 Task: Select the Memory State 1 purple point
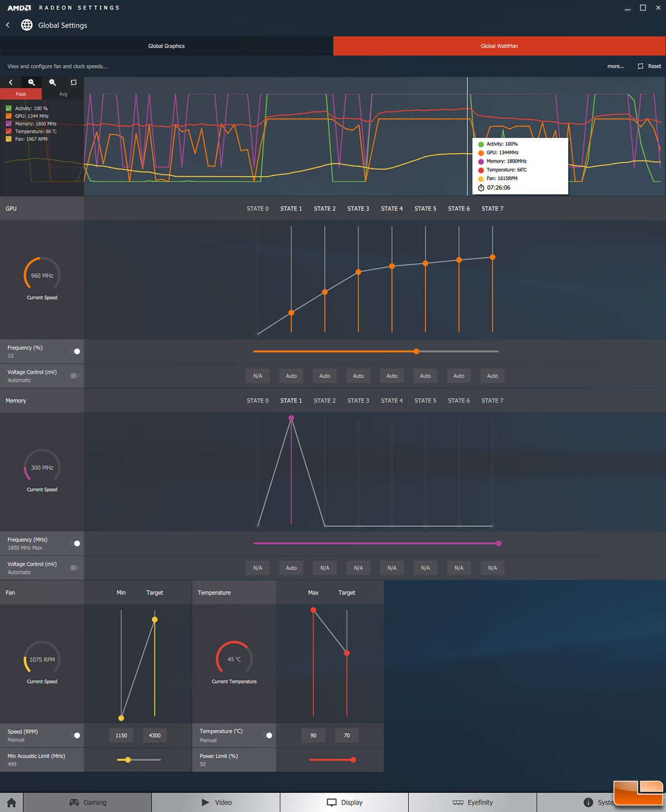(291, 418)
